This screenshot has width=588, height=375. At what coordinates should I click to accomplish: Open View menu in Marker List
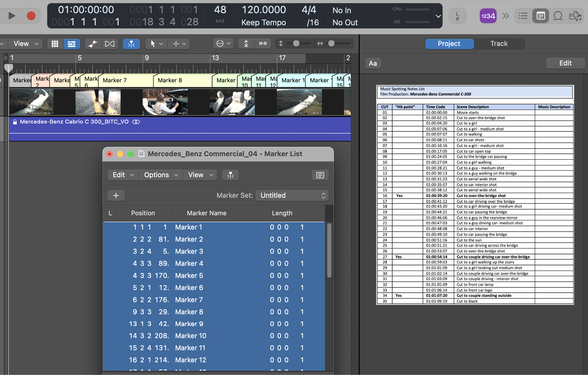point(200,175)
